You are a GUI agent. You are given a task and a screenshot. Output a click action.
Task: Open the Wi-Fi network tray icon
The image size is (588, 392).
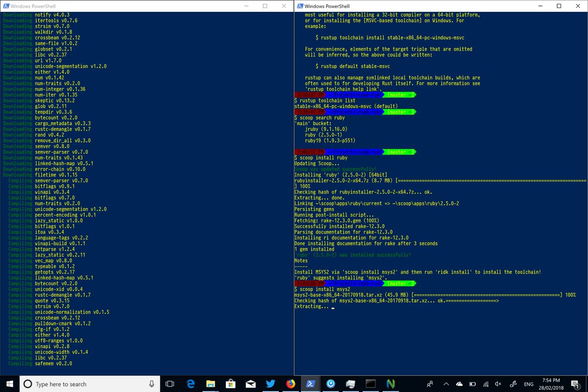click(486, 384)
